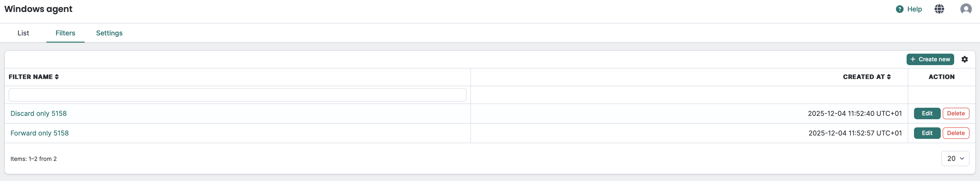
Task: Delete the Forward only 5158 filter
Action: [x=956, y=133]
